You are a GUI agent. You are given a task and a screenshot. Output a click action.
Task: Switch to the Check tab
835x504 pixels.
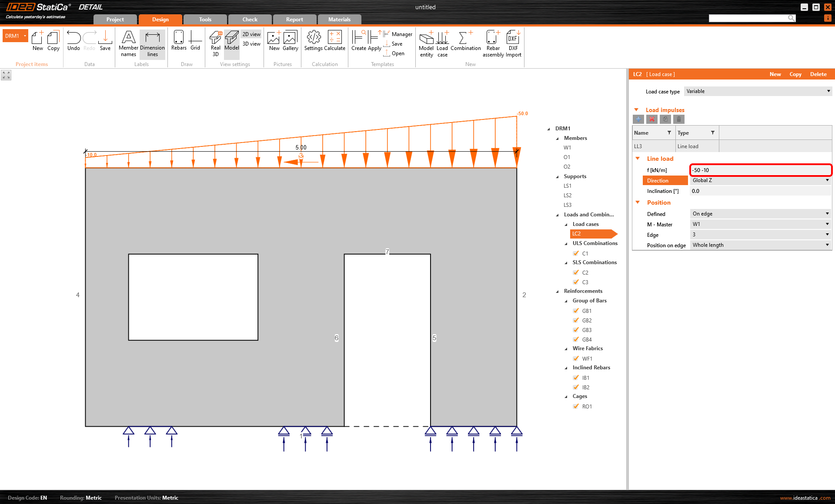[x=250, y=20]
